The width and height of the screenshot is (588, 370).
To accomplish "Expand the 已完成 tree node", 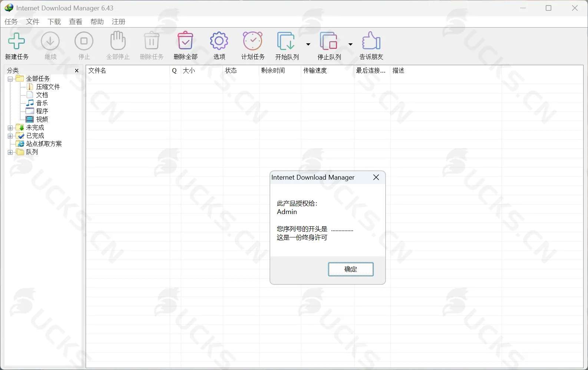I will (x=10, y=136).
